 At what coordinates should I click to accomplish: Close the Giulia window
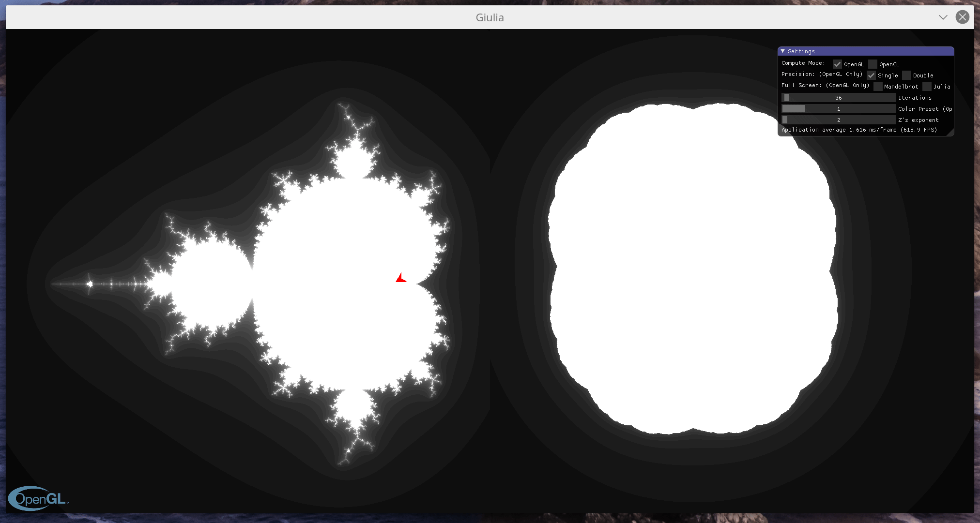(963, 17)
